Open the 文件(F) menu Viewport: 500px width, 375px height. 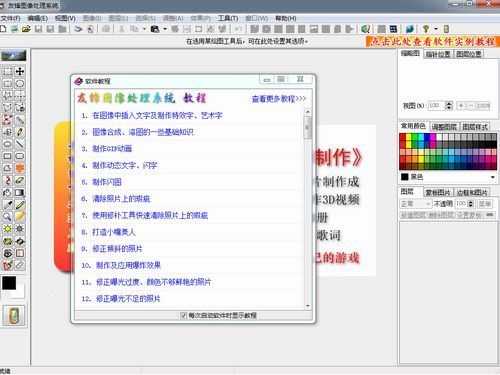(x=10, y=18)
